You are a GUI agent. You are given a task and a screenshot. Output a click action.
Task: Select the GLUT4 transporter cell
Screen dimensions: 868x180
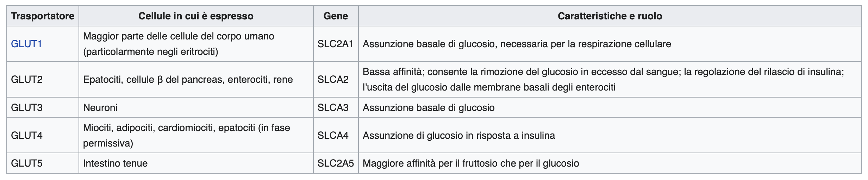27,136
